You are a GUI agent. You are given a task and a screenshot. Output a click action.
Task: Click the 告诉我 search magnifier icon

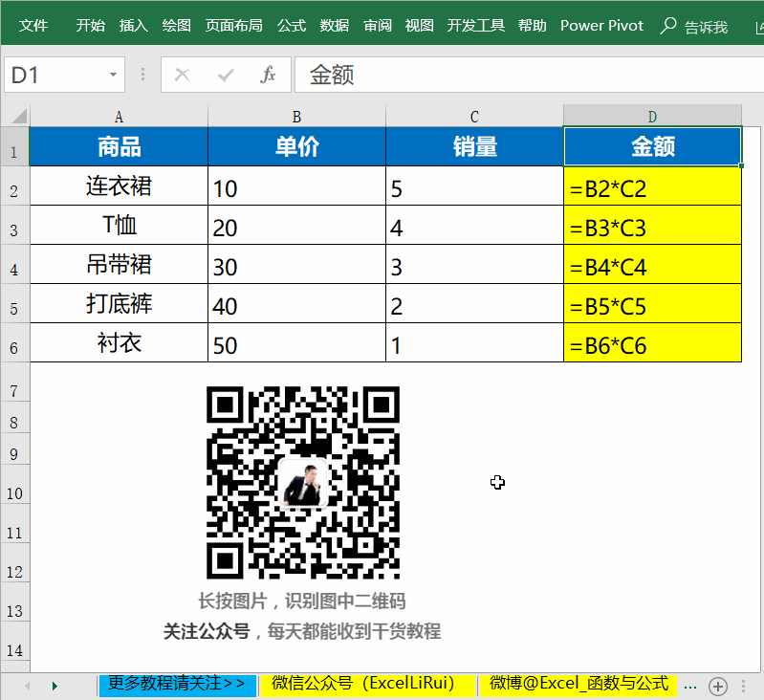click(x=668, y=25)
